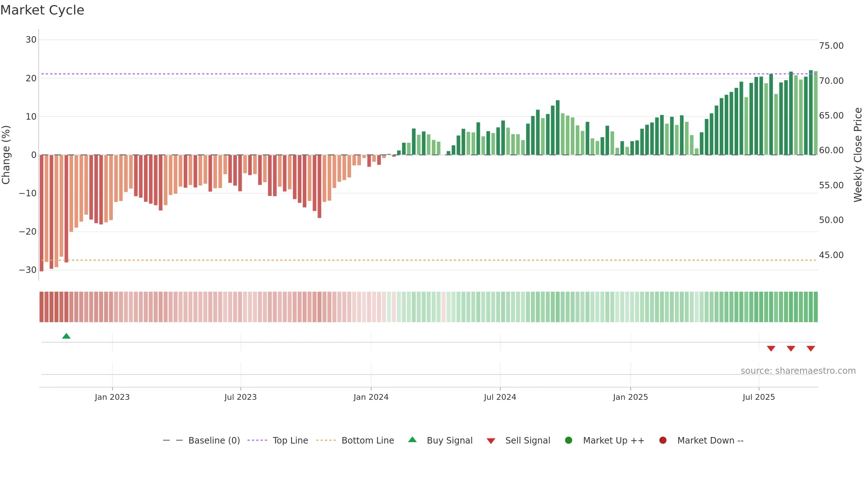Click the red Sell Signal triangle icon in the legend
This screenshot has height=488, width=868.
491,441
